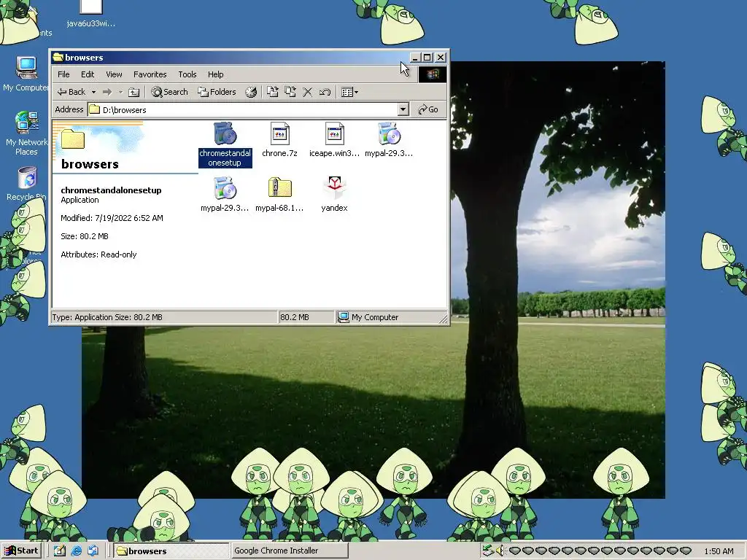The height and width of the screenshot is (560, 747).
Task: Open the File menu
Action: coord(63,74)
